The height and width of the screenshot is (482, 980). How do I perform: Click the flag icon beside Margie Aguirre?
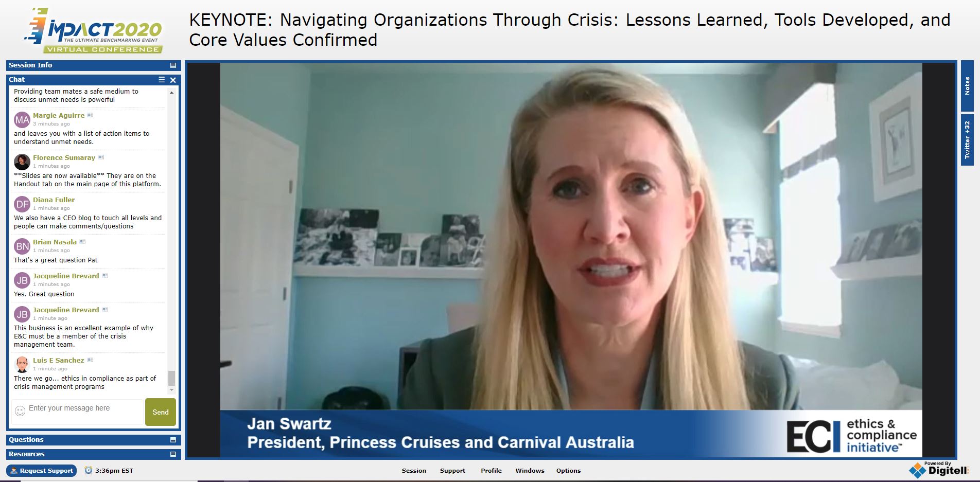click(x=90, y=115)
